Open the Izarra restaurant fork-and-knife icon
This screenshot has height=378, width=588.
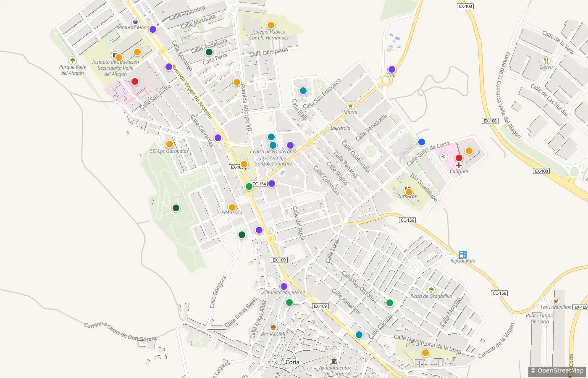(546, 60)
